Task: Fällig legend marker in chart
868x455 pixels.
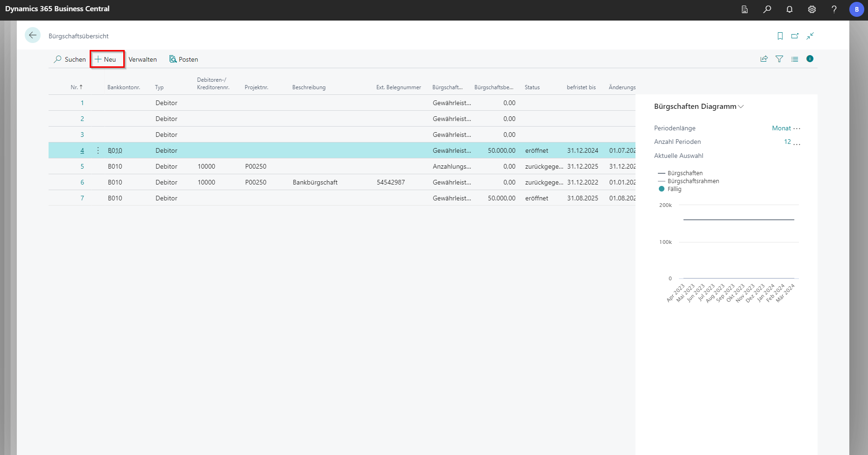Action: click(x=661, y=189)
